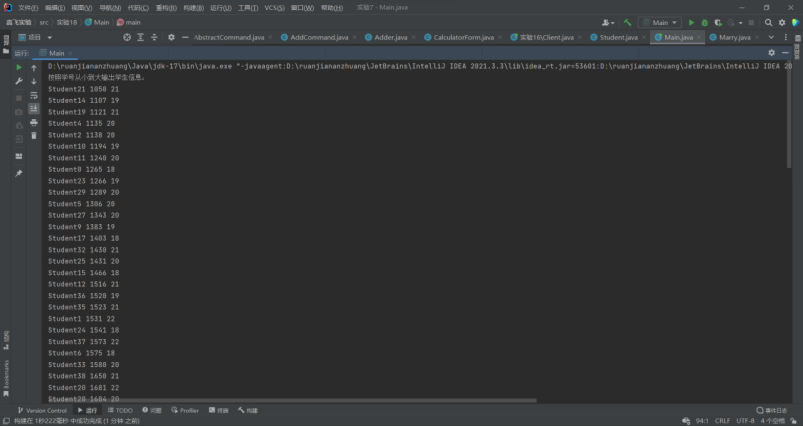Expand the project view selector dropdown
This screenshot has width=803, height=427.
(x=50, y=37)
